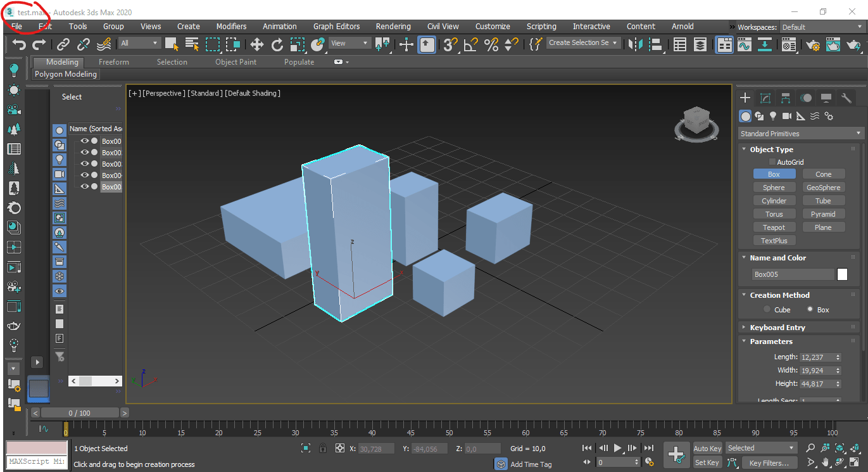
Task: Open the Rendering menu
Action: click(x=393, y=27)
